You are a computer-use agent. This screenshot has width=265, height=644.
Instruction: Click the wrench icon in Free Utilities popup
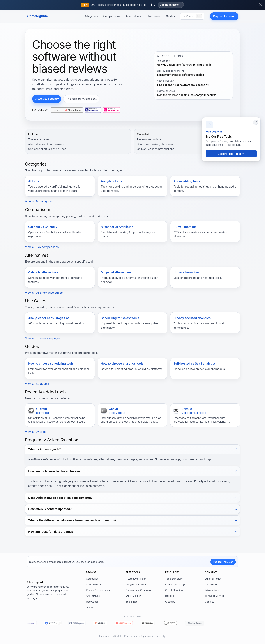209,125
